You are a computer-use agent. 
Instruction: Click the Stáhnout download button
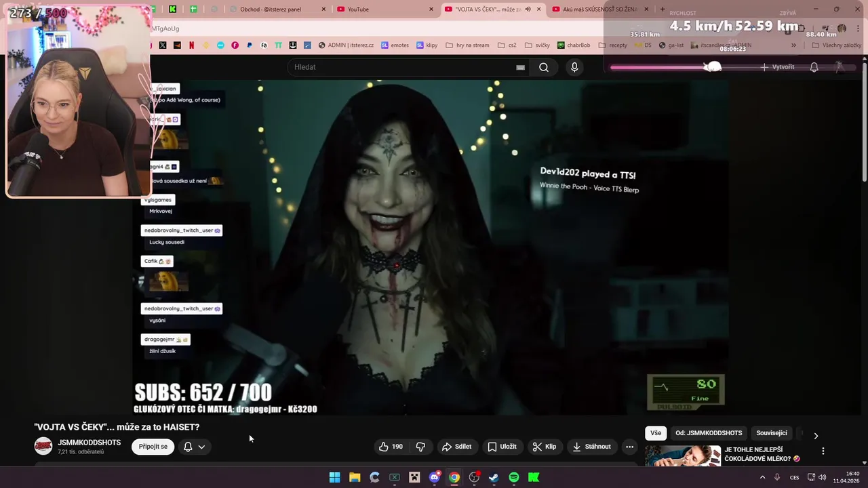(592, 447)
